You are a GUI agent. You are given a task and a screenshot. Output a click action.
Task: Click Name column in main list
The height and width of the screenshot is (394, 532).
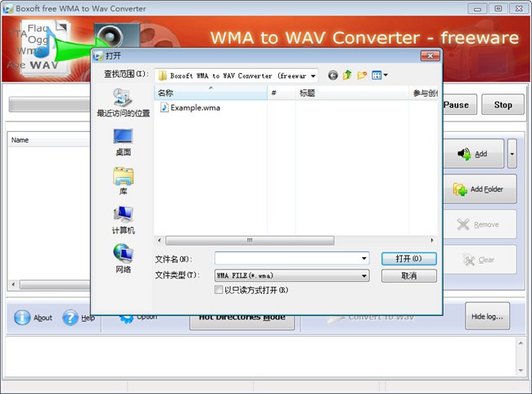point(49,140)
